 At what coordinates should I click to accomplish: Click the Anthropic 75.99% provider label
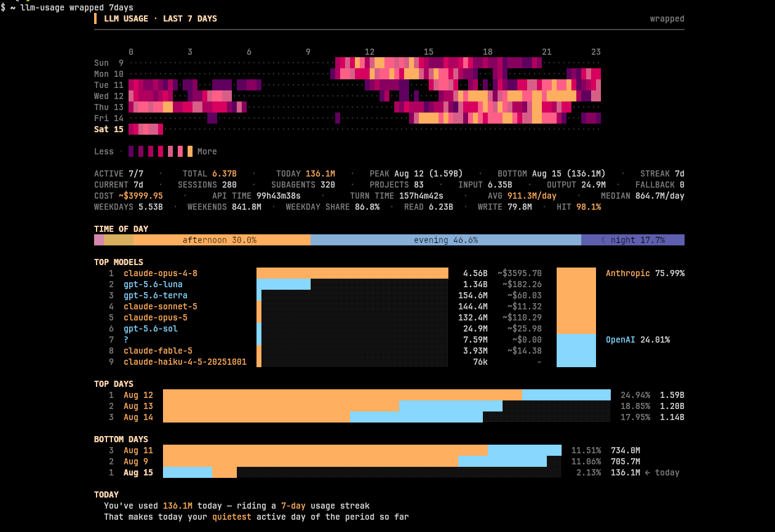645,273
